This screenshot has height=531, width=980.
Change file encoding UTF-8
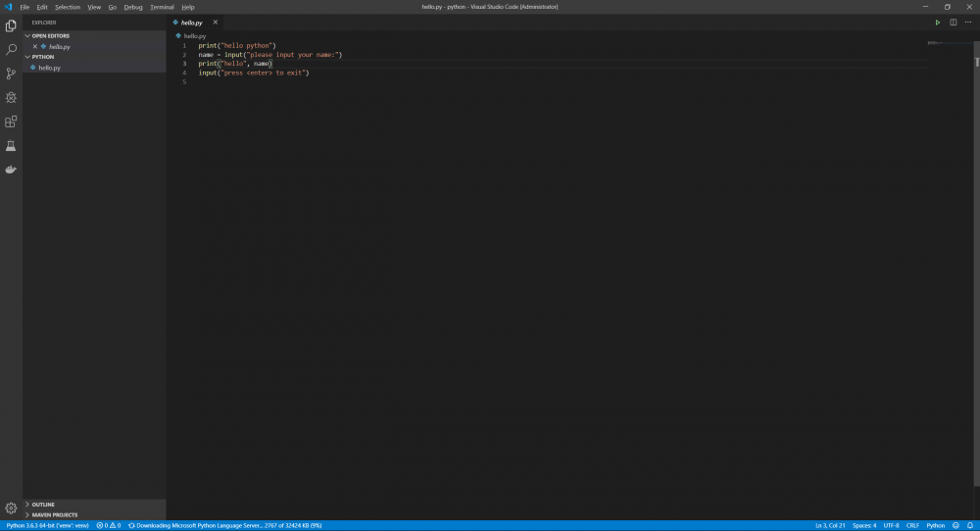coord(891,525)
